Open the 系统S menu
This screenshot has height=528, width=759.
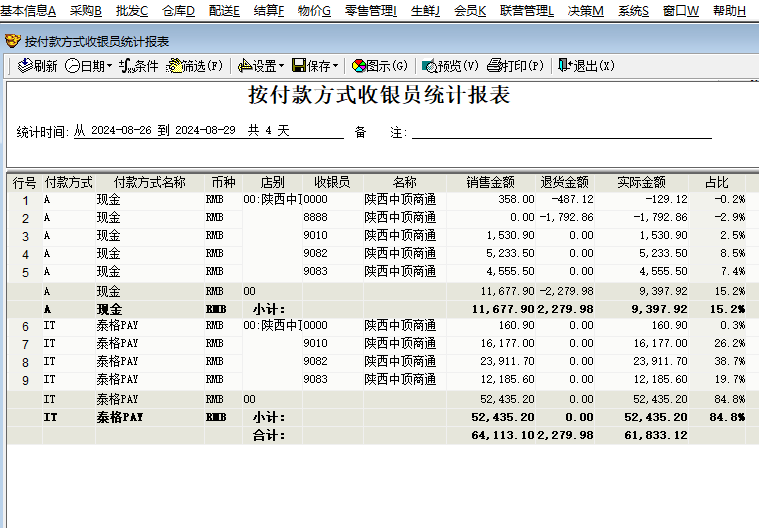(632, 10)
